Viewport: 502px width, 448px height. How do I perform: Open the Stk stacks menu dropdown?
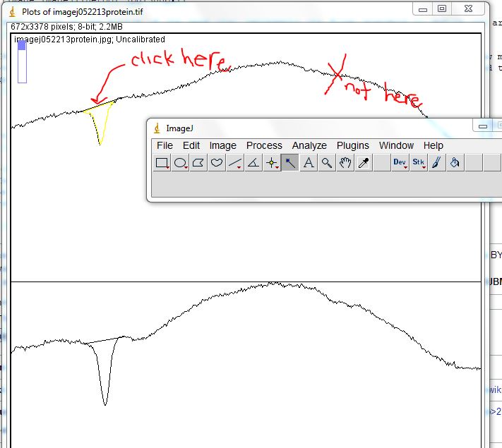click(419, 163)
